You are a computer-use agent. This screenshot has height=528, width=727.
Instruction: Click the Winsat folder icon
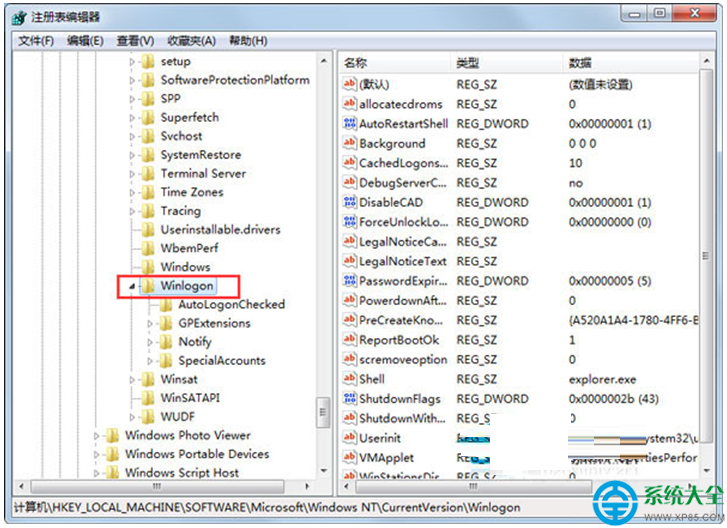[x=148, y=379]
